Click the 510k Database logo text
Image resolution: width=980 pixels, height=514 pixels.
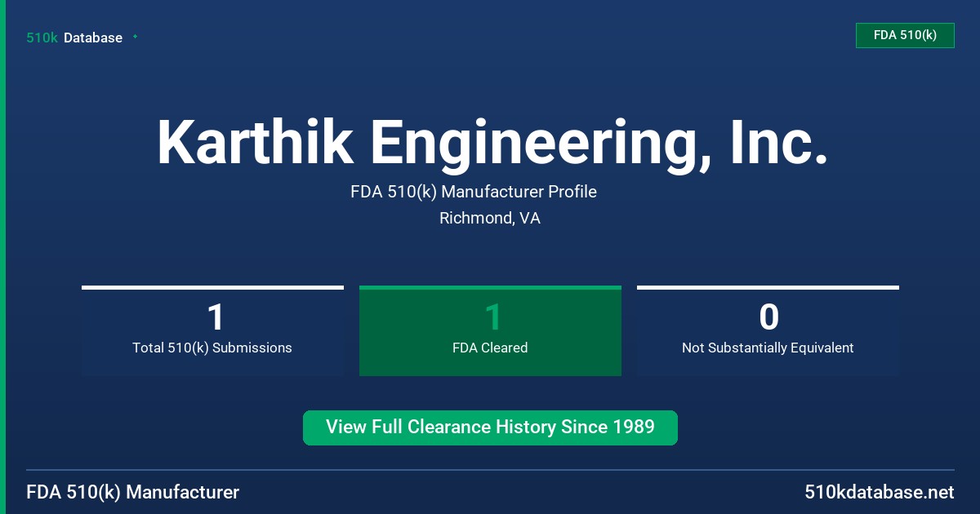(x=74, y=38)
